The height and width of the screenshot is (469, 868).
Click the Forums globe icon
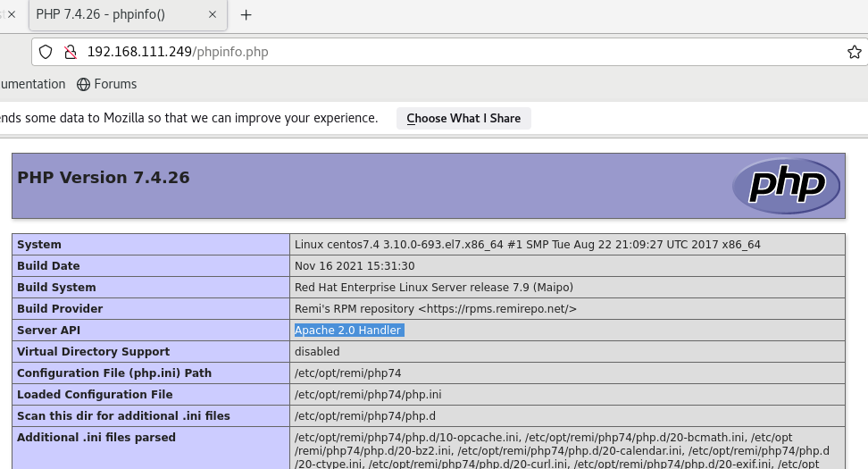pyautogui.click(x=84, y=84)
